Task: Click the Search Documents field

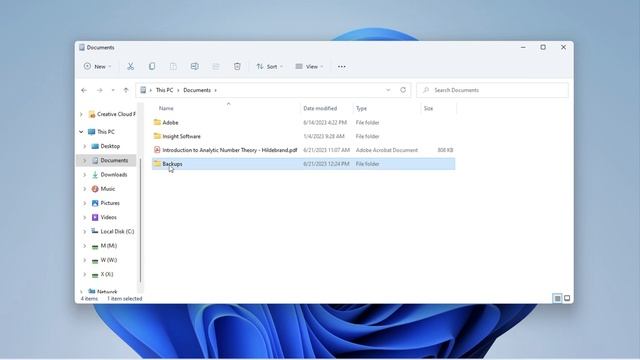Action: click(x=492, y=90)
